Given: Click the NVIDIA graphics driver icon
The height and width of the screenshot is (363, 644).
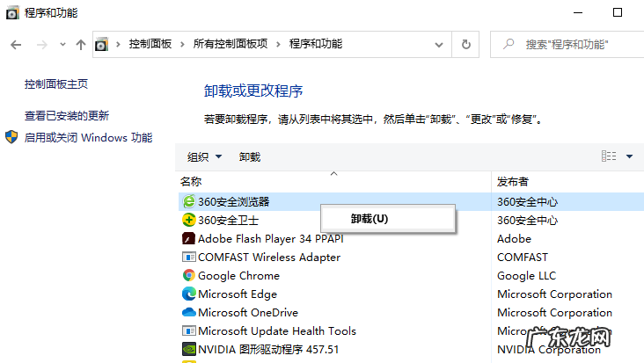Looking at the screenshot, I should click(188, 349).
